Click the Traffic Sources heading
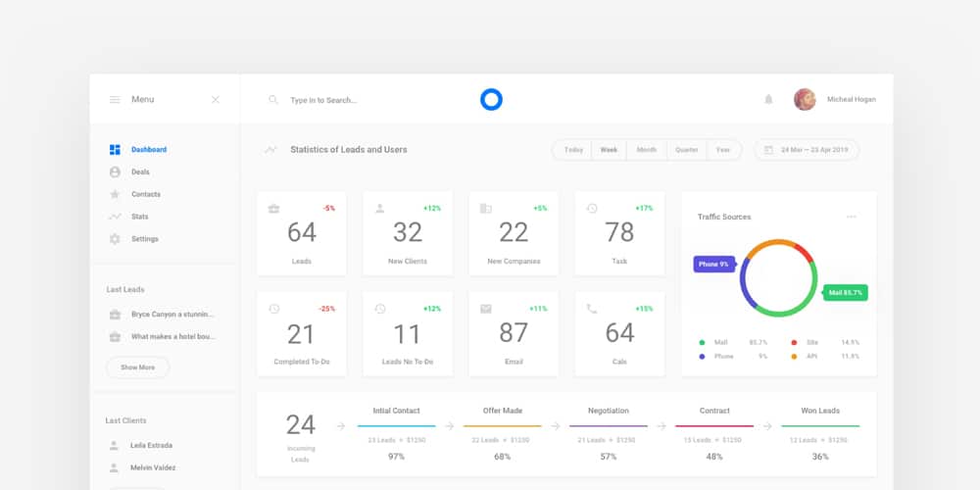The width and height of the screenshot is (980, 490). [x=724, y=217]
